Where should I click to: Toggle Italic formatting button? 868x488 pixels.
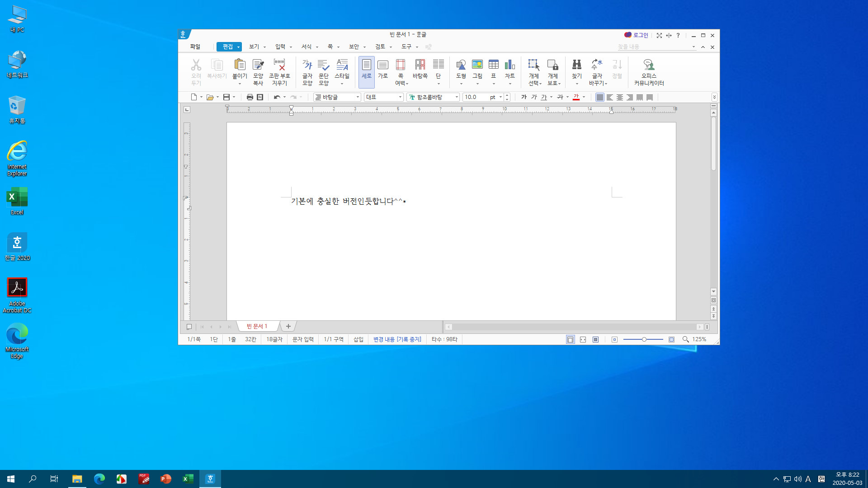pyautogui.click(x=534, y=97)
